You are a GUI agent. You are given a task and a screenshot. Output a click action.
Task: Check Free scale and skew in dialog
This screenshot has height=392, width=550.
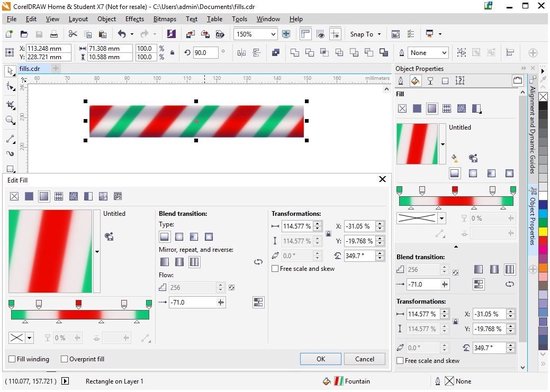click(275, 269)
